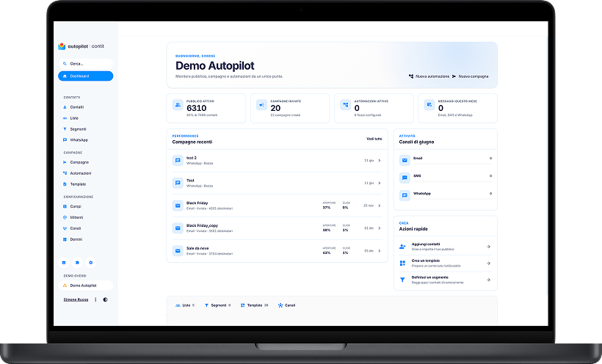Viewport: 602px width, 364px height.
Task: Select the bottom Template tab
Action: pos(254,305)
